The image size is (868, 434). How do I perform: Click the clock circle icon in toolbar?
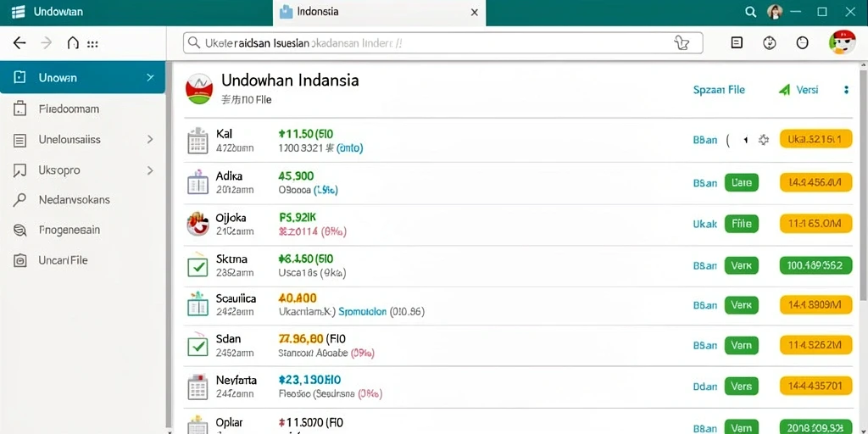[802, 42]
